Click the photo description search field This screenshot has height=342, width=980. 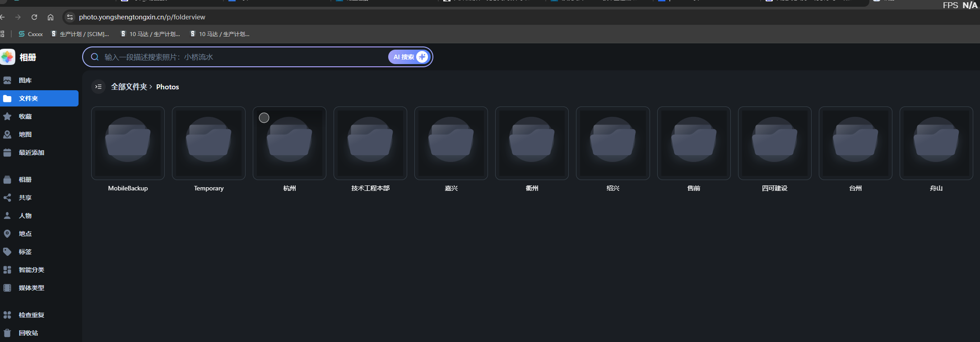(244, 57)
